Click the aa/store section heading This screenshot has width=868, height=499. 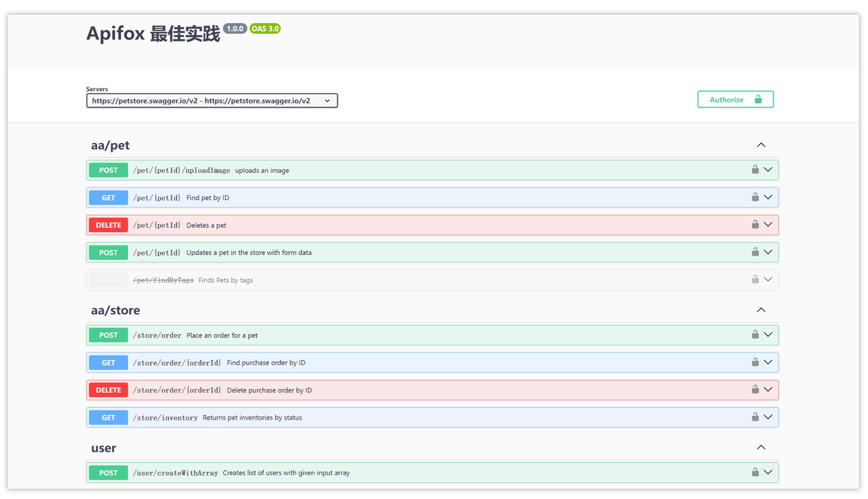(116, 310)
